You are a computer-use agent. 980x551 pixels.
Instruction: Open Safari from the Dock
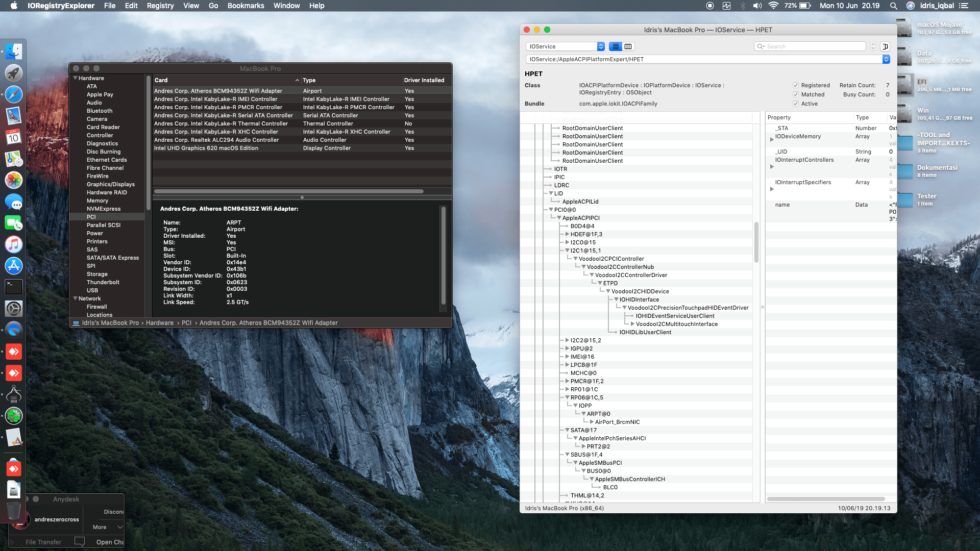click(14, 94)
